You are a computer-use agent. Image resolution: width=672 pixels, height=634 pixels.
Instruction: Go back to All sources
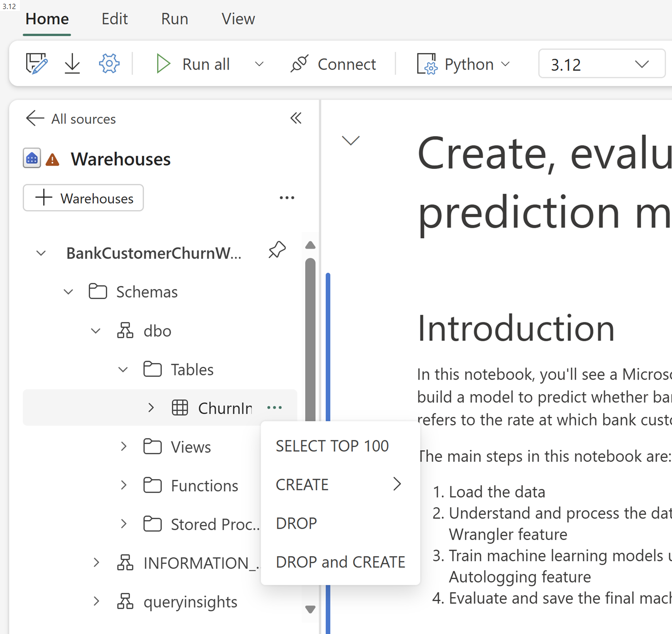(71, 119)
